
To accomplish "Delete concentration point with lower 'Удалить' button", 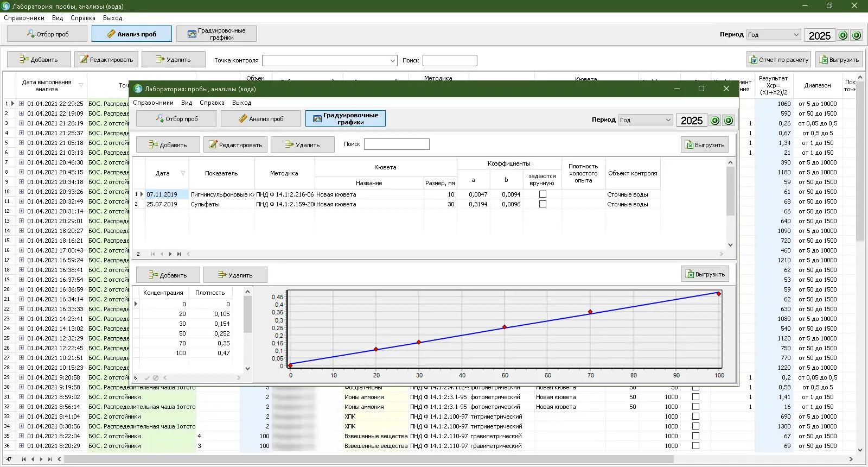I will pyautogui.click(x=235, y=275).
